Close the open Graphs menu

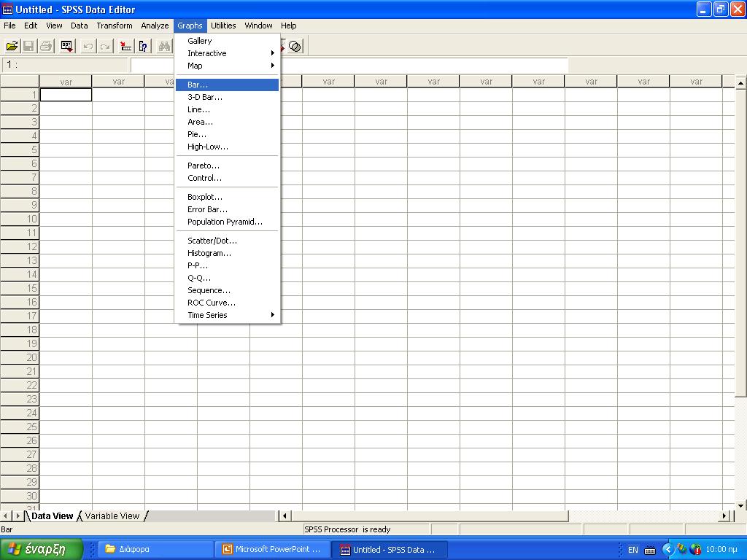coord(190,26)
